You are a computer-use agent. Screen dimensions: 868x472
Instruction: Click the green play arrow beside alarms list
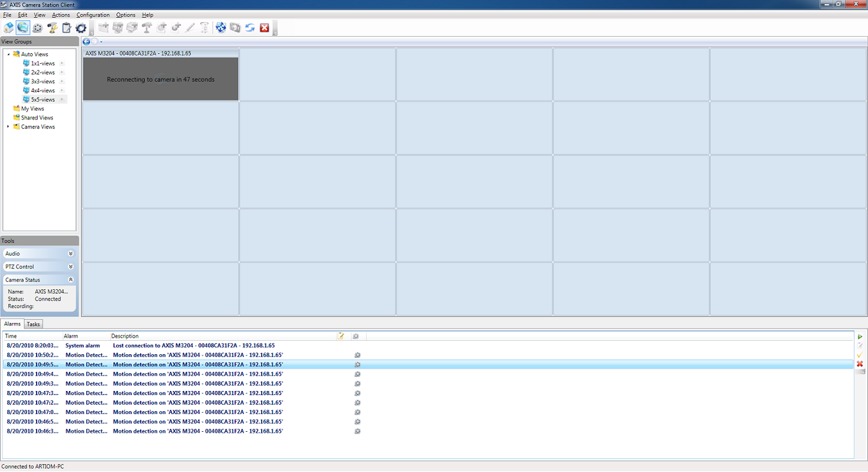860,337
